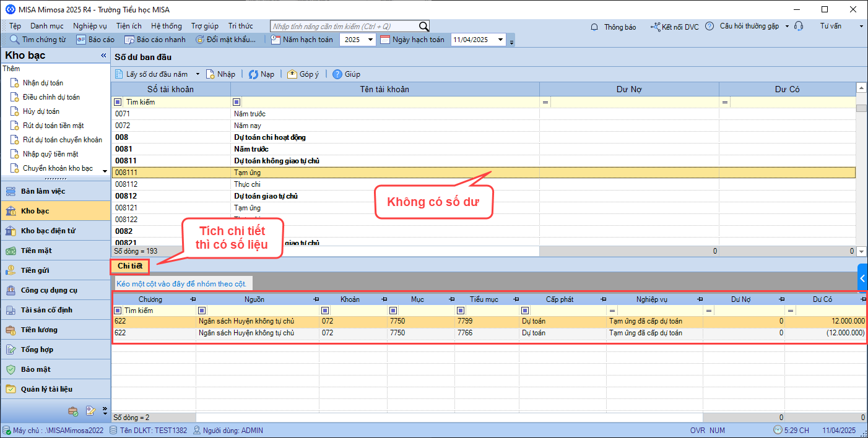Open the Tìm chứng từ search tool
Image resolution: width=868 pixels, height=438 pixels.
point(38,40)
